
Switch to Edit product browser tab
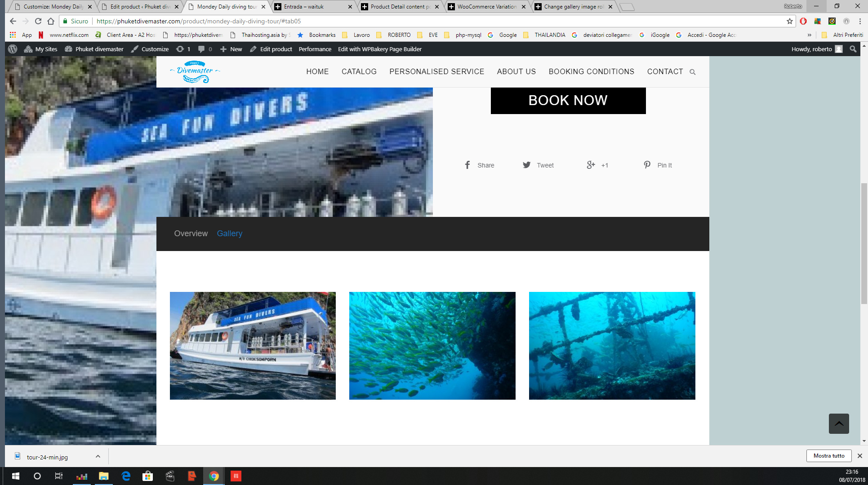(140, 7)
